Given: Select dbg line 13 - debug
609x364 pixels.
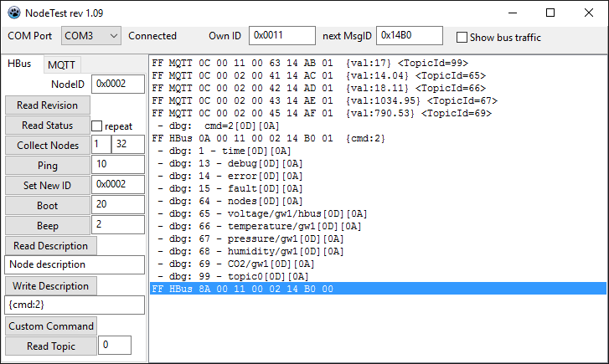Looking at the screenshot, I should pos(378,163).
